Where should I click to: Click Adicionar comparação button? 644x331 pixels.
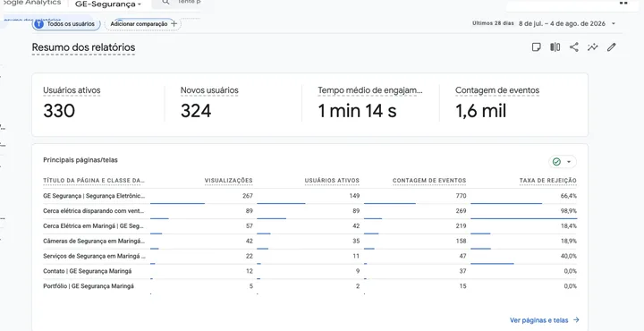tap(143, 24)
